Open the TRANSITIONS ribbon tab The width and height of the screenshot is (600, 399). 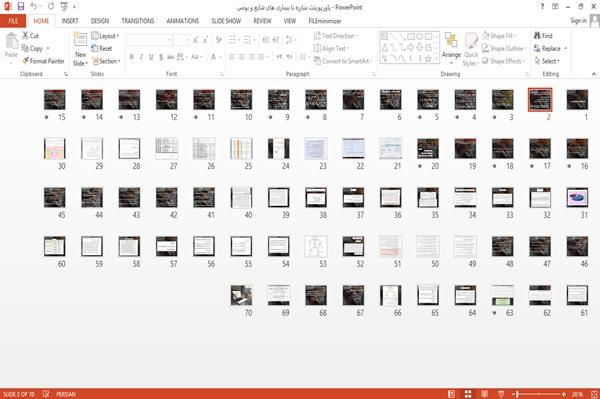(138, 21)
